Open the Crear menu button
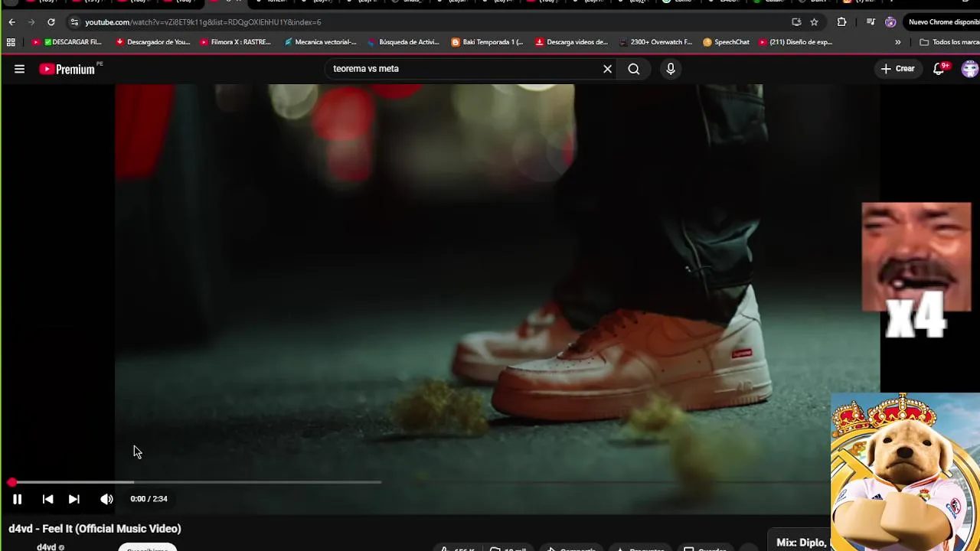 (897, 69)
